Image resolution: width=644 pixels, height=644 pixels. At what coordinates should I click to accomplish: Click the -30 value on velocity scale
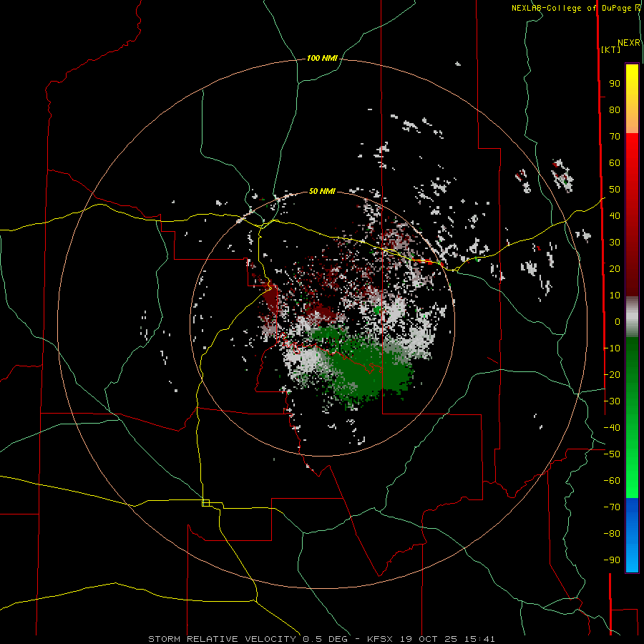(612, 401)
